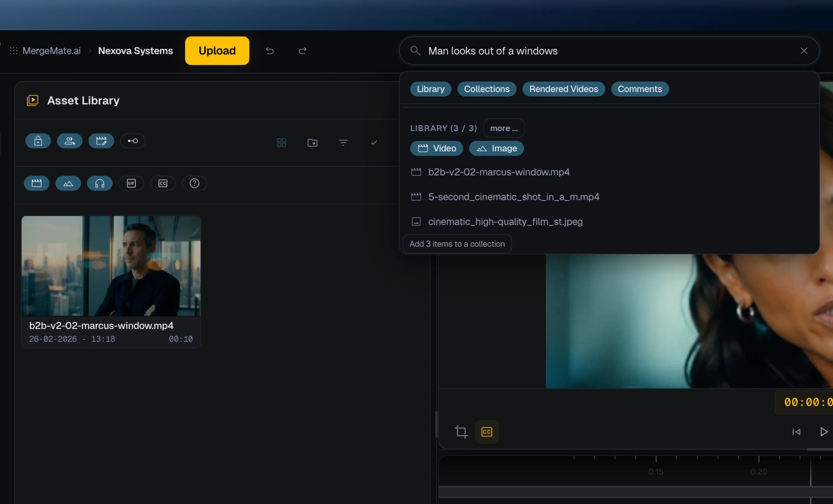Select the clapperboard edit icon

pyautogui.click(x=101, y=141)
